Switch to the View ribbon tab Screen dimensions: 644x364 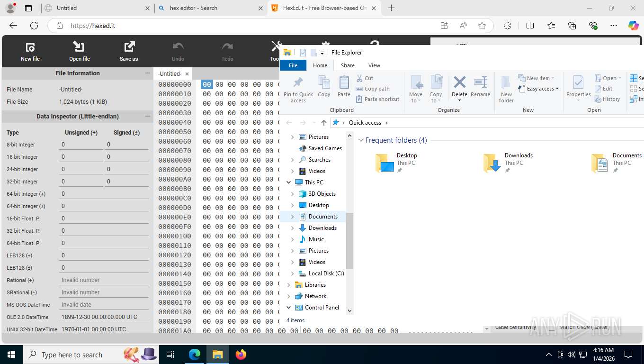374,65
